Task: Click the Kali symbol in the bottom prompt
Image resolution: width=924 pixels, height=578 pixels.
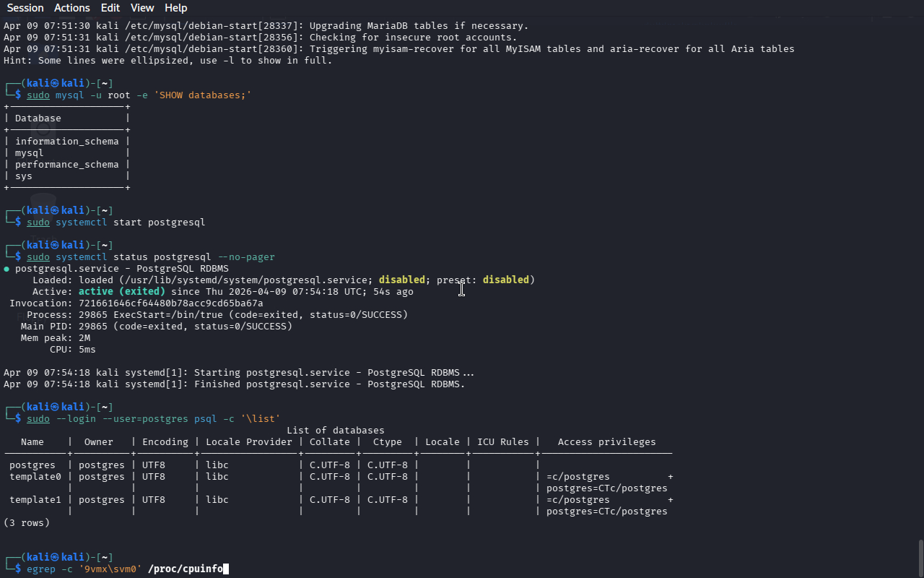Action: point(55,558)
